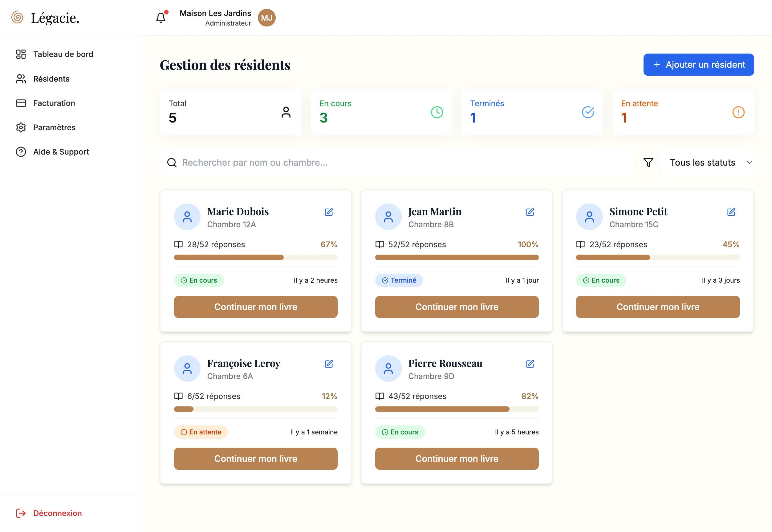Screen dimensions: 772x532
Task: Open the Facturation menu item
Action: pyautogui.click(x=54, y=103)
